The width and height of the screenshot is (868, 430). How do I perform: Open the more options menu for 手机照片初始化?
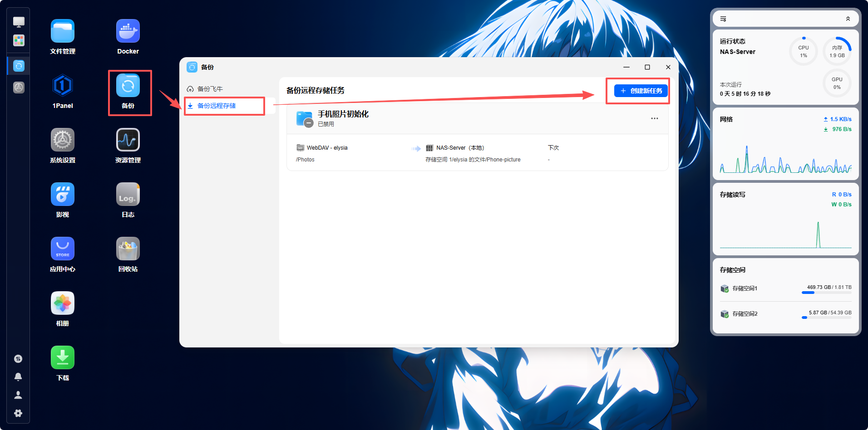[655, 118]
